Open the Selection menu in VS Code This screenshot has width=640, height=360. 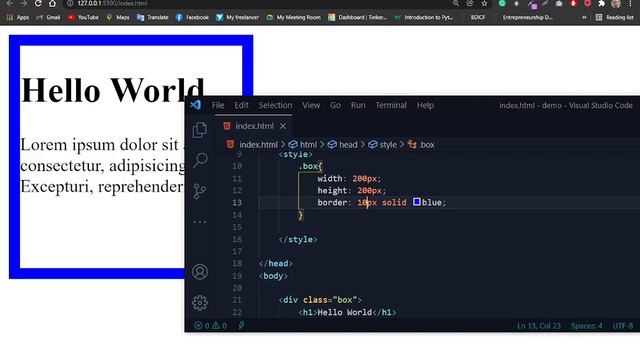click(x=275, y=105)
